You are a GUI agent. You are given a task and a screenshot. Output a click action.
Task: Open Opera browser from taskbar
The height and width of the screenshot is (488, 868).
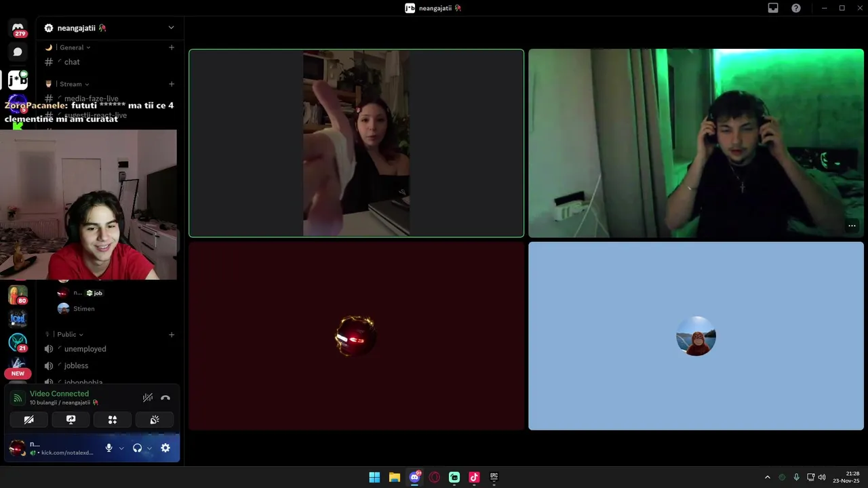(x=434, y=477)
